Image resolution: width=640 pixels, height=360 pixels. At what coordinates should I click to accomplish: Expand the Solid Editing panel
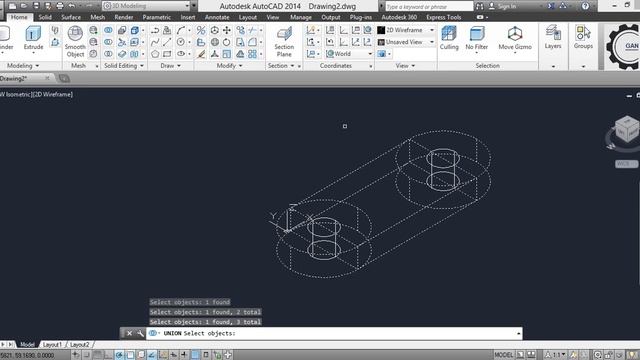(124, 66)
